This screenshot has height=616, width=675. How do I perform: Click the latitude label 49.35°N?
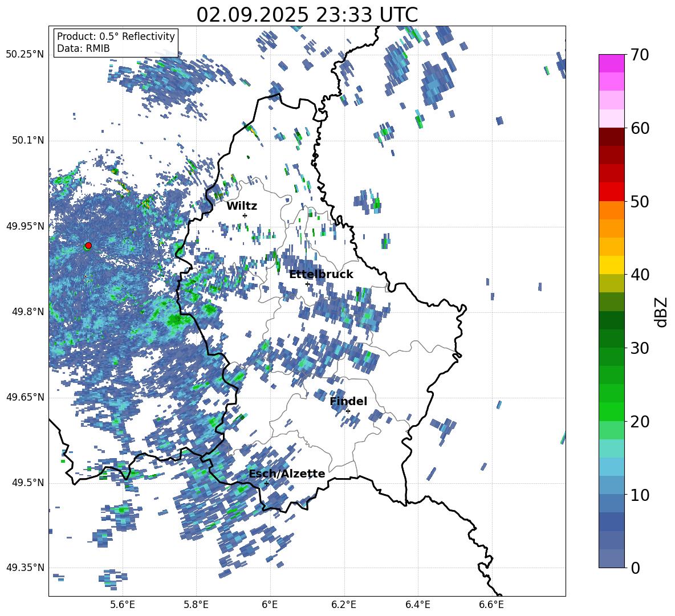[x=25, y=568]
